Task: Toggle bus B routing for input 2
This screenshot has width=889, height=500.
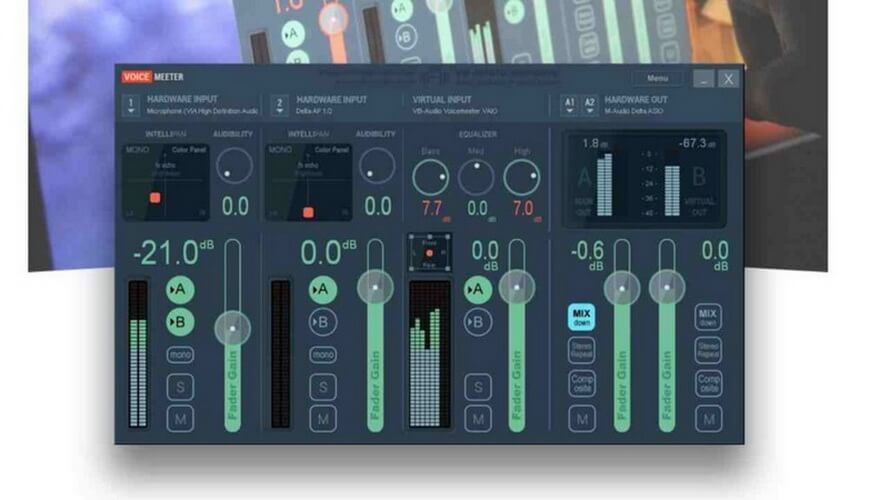Action: [323, 322]
